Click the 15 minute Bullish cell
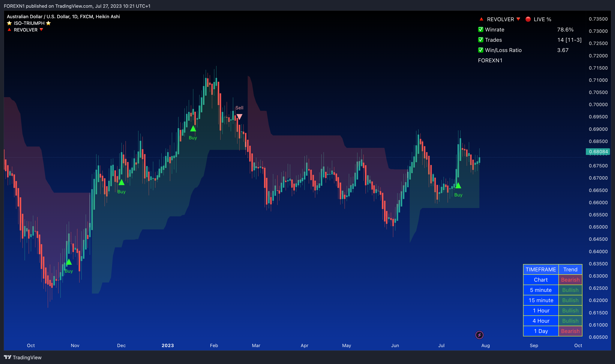The width and height of the screenshot is (615, 364). point(570,300)
